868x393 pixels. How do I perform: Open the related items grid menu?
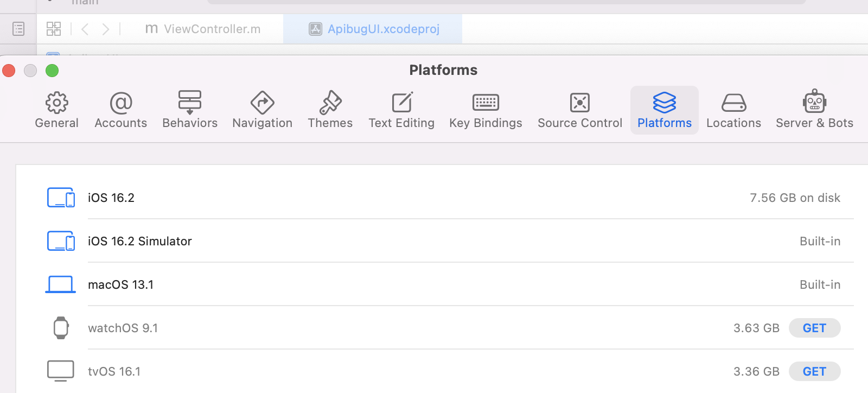[54, 29]
